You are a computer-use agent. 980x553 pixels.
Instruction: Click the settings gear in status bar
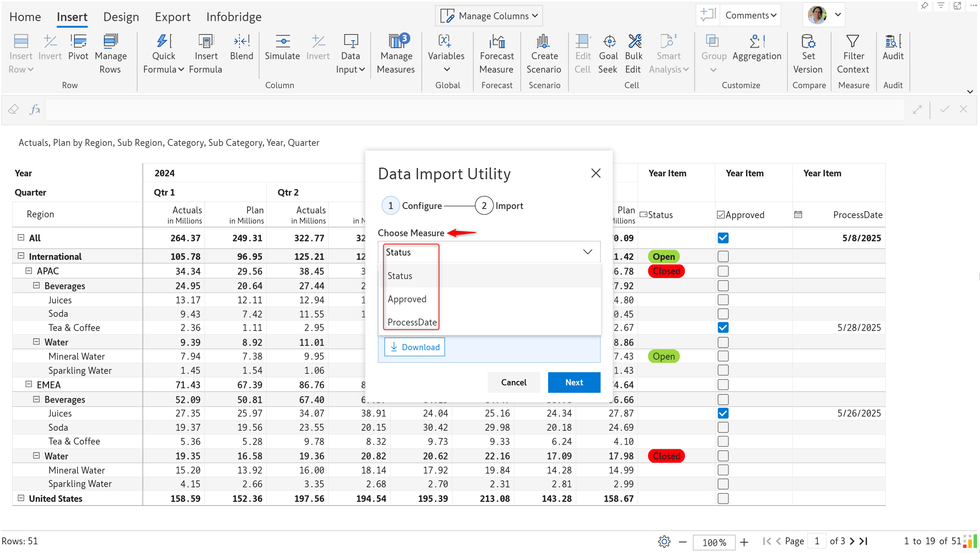[664, 542]
